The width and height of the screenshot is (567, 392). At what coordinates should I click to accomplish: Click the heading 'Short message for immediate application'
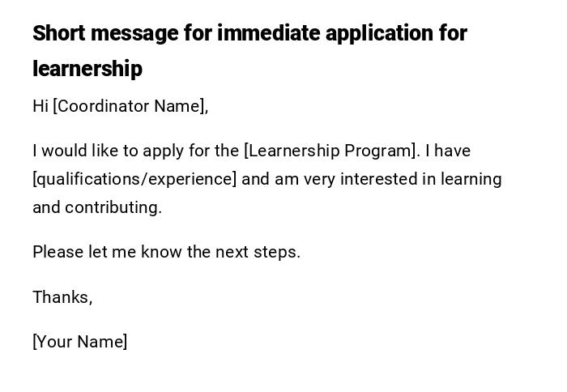(x=249, y=34)
